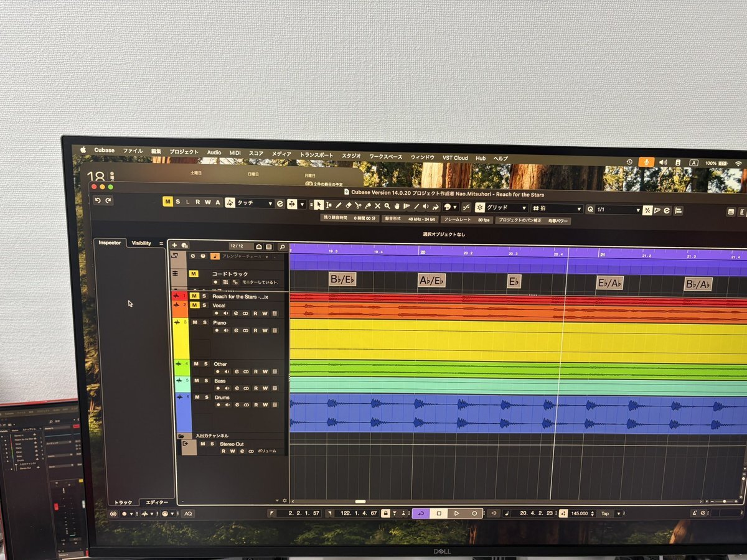Image resolution: width=747 pixels, height=560 pixels.
Task: Open the automation mode タッチ dropdown
Action: tap(255, 203)
